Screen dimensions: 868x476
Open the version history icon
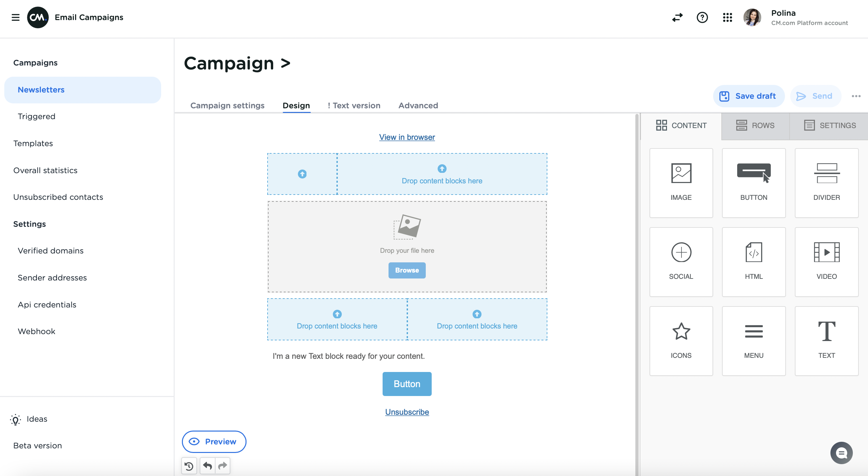[189, 466]
